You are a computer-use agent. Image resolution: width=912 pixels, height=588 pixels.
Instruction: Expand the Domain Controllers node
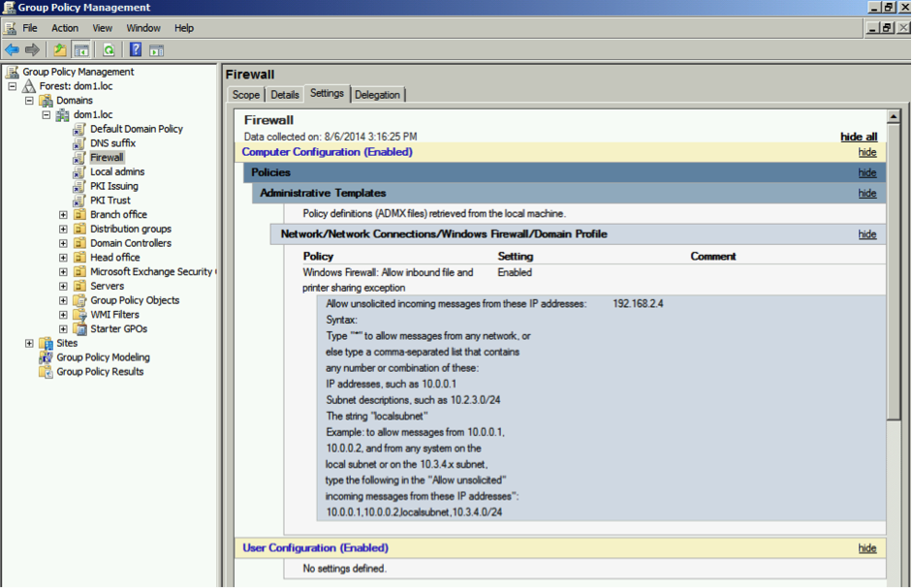point(63,243)
